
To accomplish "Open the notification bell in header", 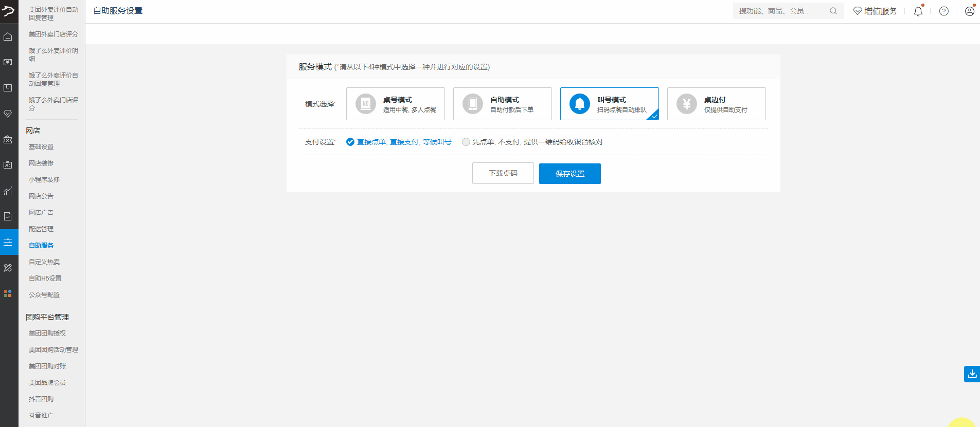I will coord(918,11).
